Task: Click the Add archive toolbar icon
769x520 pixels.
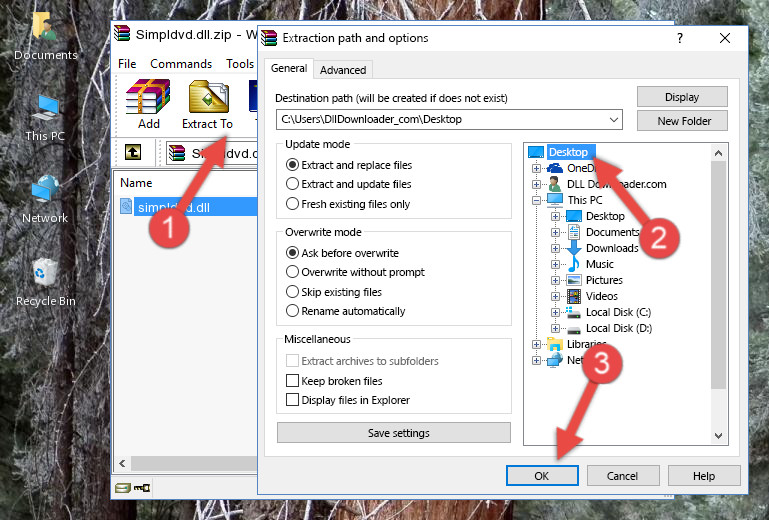Action: [148, 97]
